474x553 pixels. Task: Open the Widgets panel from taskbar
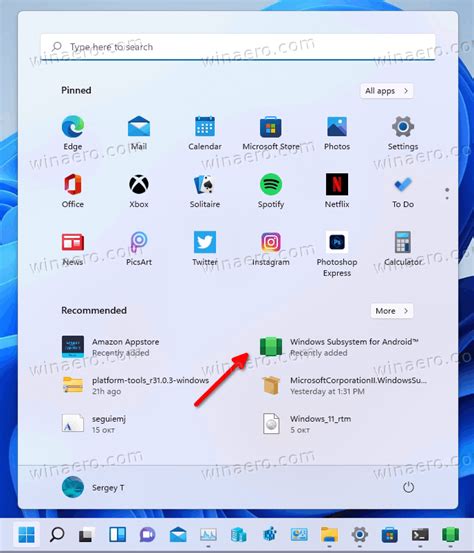[117, 535]
